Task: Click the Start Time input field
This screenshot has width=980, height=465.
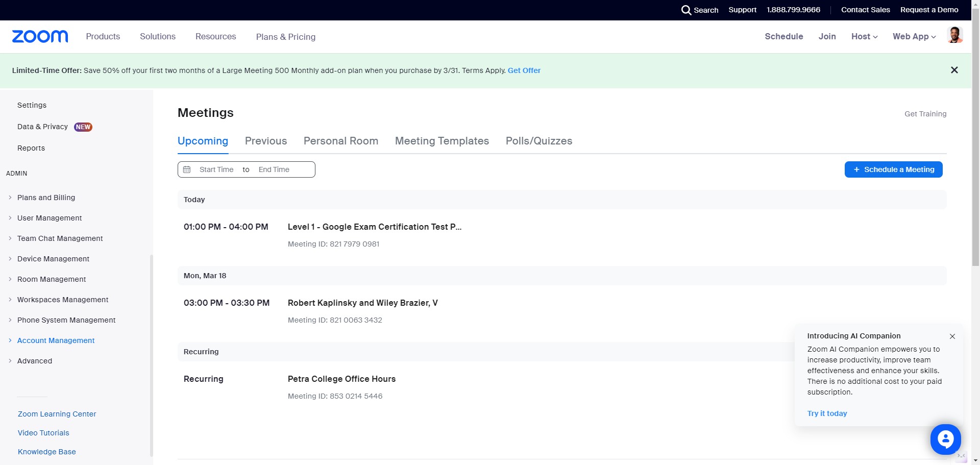Action: pyautogui.click(x=216, y=169)
